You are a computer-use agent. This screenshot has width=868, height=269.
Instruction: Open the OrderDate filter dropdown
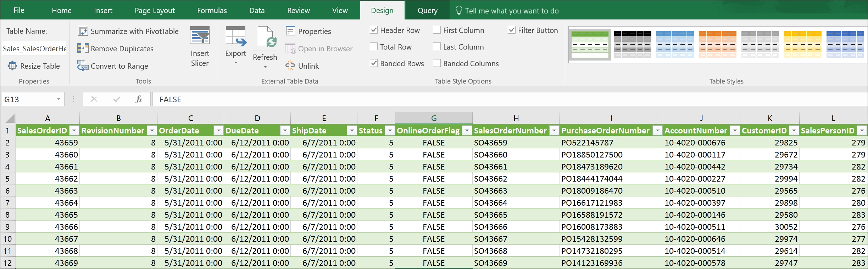point(218,131)
